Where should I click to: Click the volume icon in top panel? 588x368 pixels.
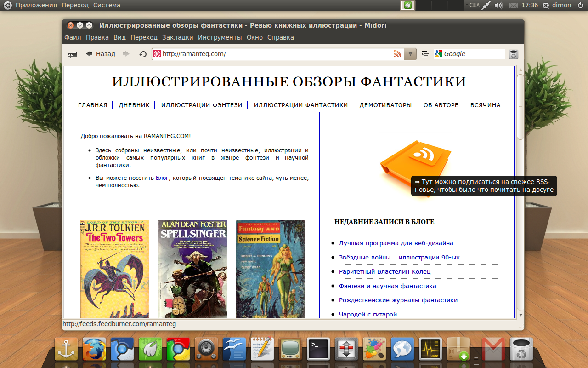click(498, 6)
